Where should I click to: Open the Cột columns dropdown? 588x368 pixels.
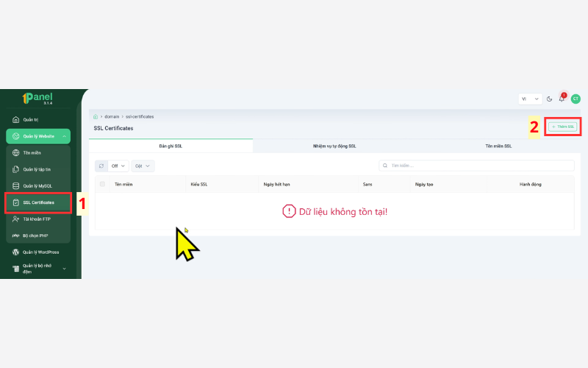coord(143,166)
